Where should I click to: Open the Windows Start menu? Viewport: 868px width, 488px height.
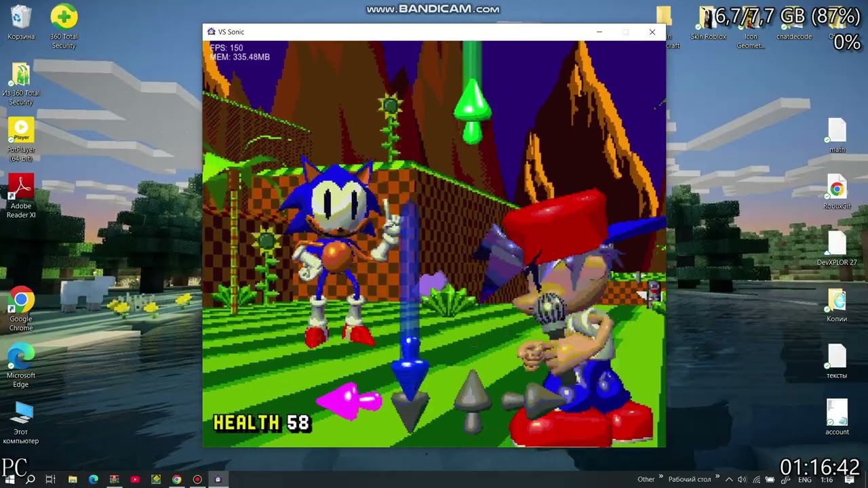[9, 479]
